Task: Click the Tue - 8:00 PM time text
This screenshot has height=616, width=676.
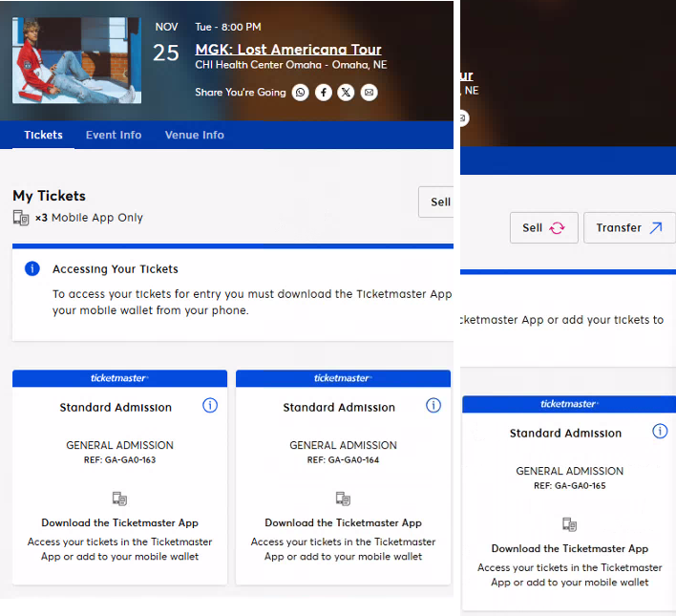Action: 228,27
